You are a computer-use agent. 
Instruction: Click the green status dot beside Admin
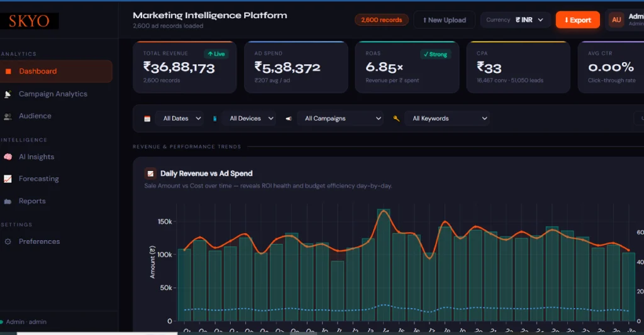point(1,322)
